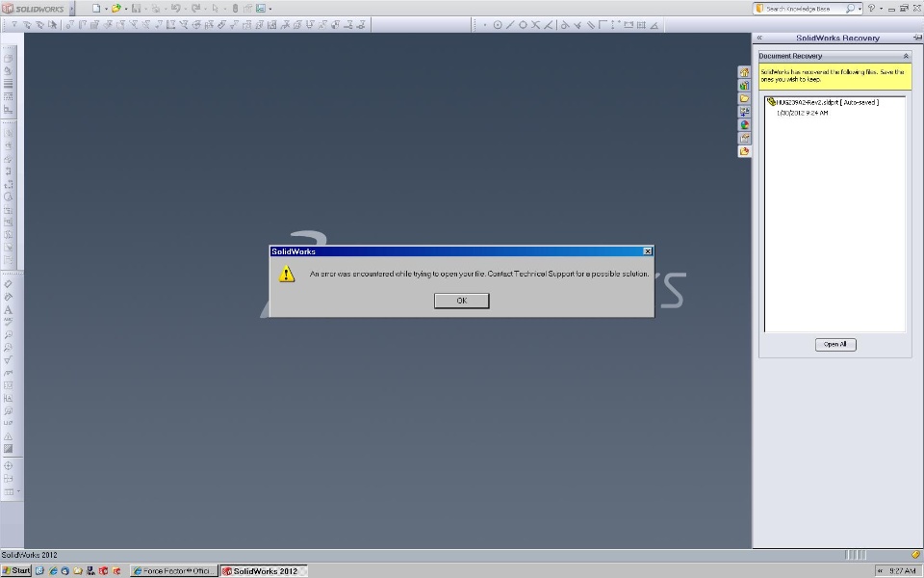
Task: Click the New document icon
Action: point(96,9)
